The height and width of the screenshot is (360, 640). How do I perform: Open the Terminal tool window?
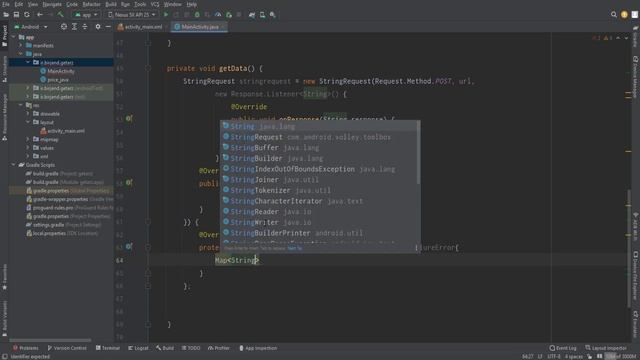click(108, 348)
